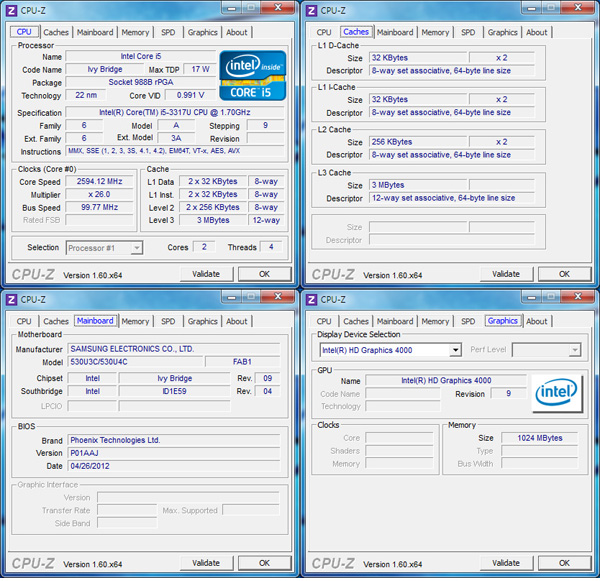Screen dimensions: 600x581
Task: Click Validate in the CPU tab window
Action: click(x=206, y=274)
